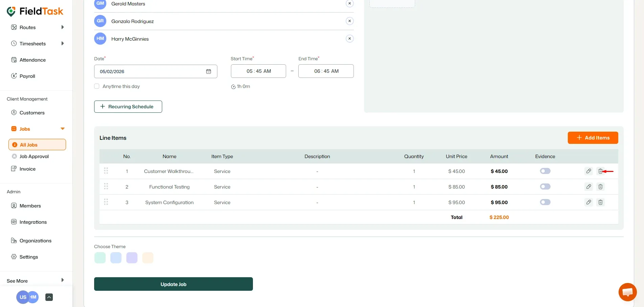
Task: Enable the Anytime this day checkbox
Action: [96, 86]
